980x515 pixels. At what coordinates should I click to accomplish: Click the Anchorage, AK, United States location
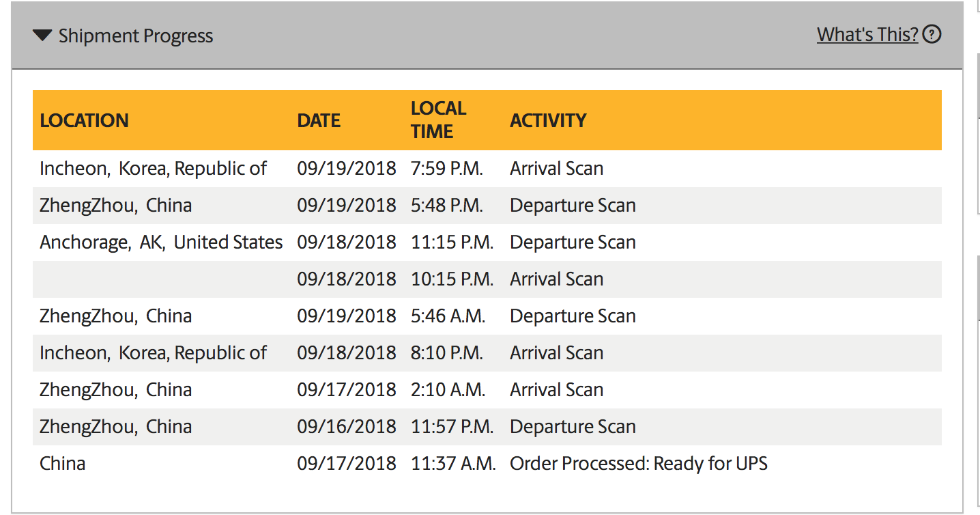(161, 242)
